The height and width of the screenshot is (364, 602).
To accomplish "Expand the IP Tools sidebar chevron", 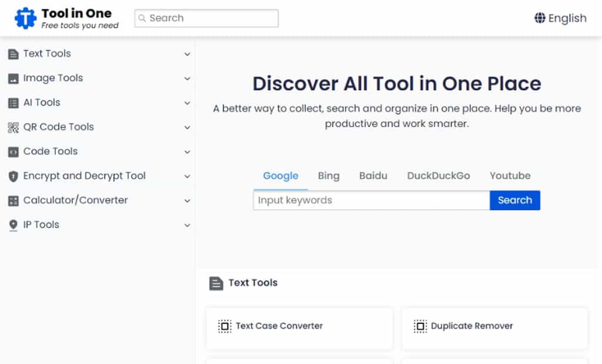I will point(187,225).
